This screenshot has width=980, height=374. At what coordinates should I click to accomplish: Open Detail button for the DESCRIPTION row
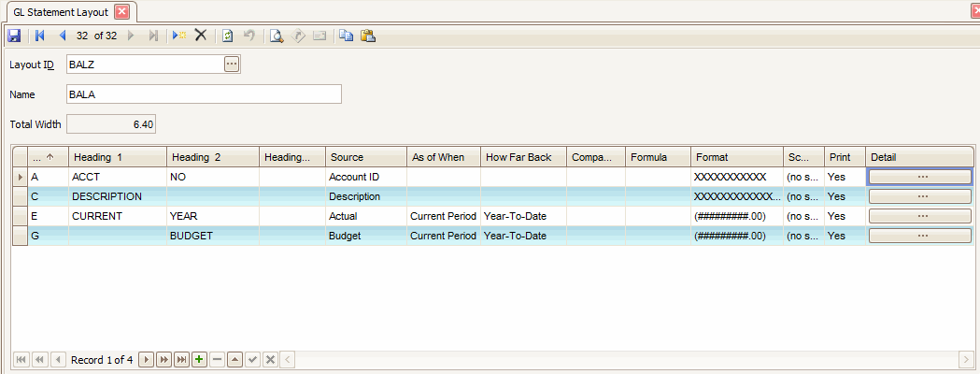pos(922,196)
